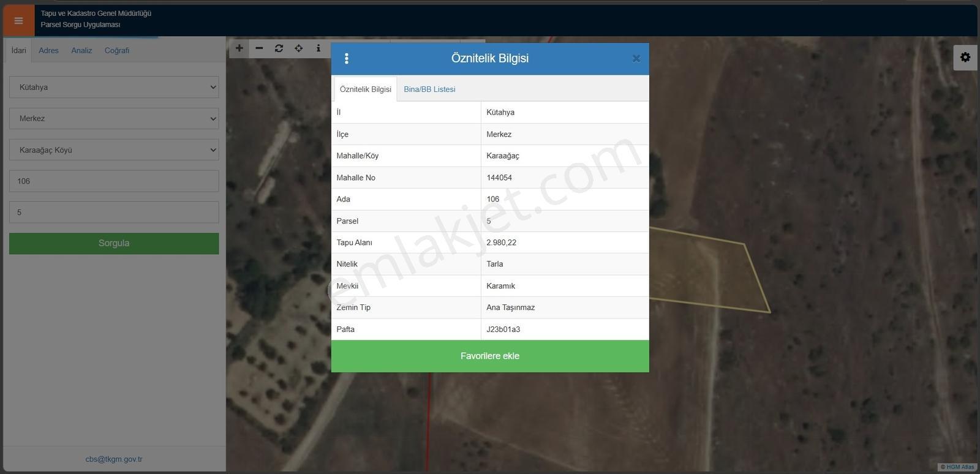Open the three-dot dialog options menu
The width and height of the screenshot is (980, 474).
[347, 59]
